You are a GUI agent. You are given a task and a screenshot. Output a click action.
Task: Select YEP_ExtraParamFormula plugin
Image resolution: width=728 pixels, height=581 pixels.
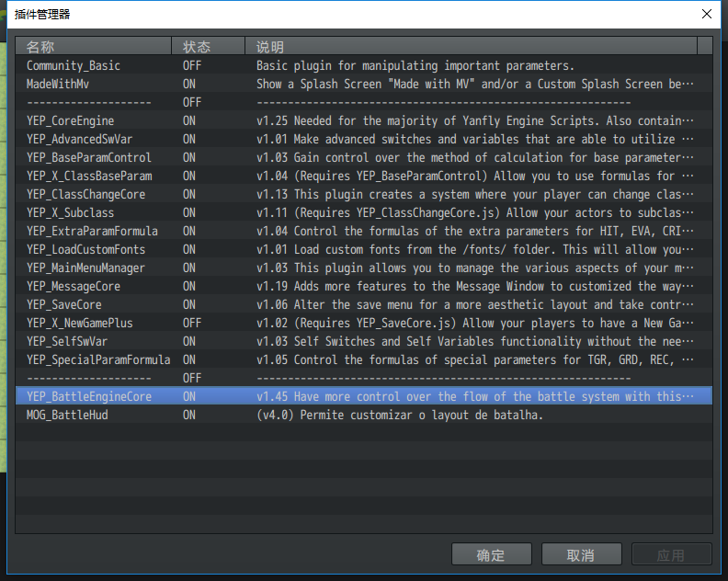pyautogui.click(x=363, y=232)
